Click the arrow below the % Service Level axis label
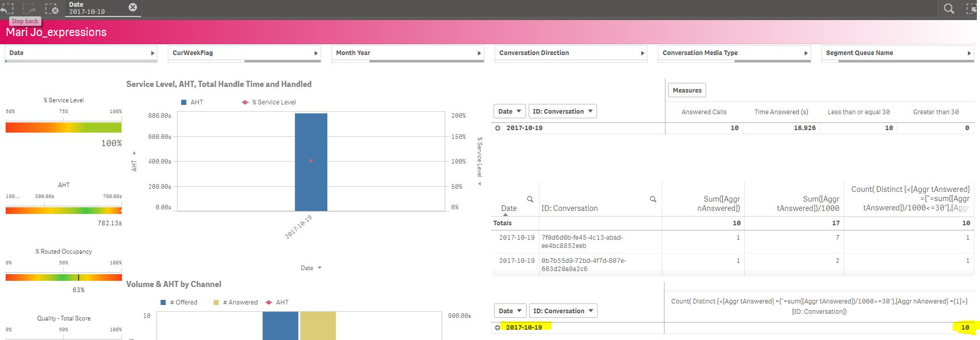 (479, 184)
